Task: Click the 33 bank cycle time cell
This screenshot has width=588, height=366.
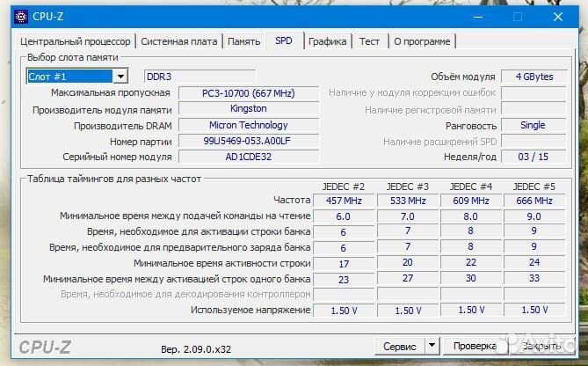Action: (x=534, y=278)
